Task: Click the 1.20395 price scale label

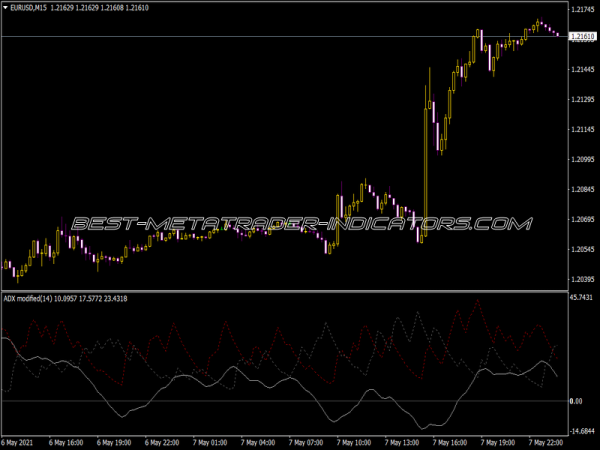Action: [x=582, y=279]
